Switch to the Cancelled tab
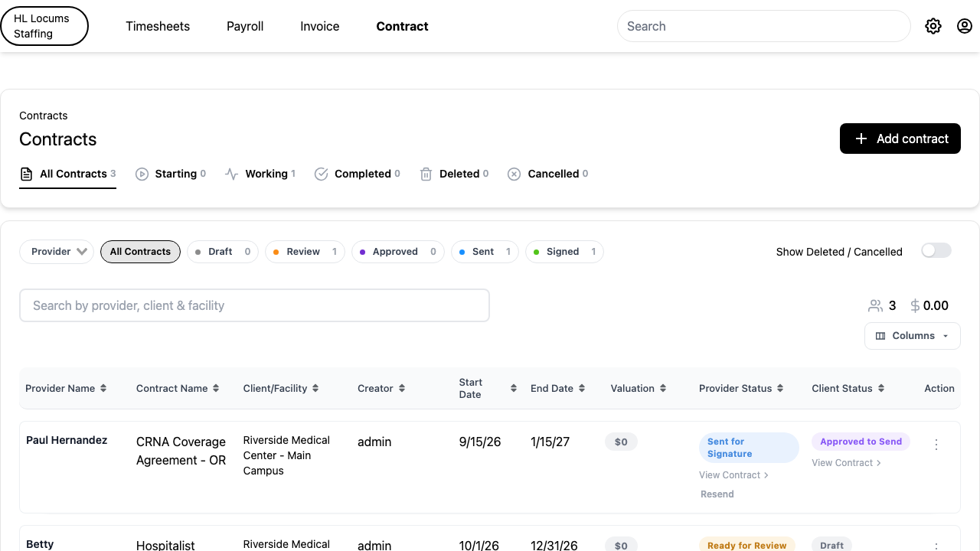980x551 pixels. (548, 174)
